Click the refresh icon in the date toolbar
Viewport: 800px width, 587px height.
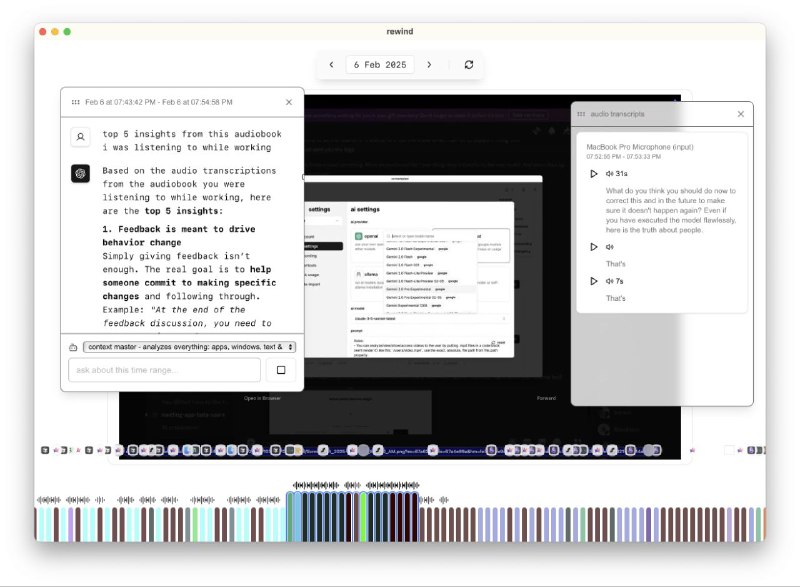(x=468, y=64)
